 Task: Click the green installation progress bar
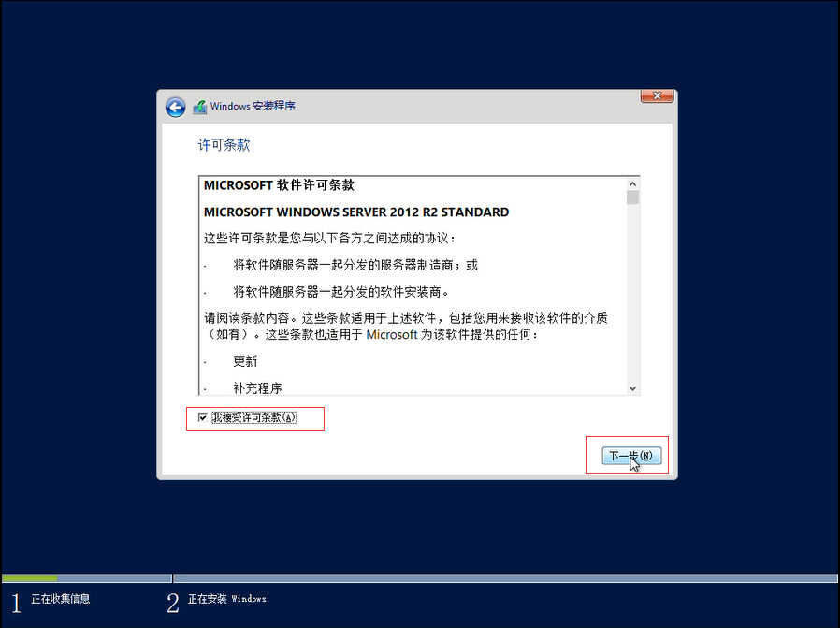click(29, 578)
